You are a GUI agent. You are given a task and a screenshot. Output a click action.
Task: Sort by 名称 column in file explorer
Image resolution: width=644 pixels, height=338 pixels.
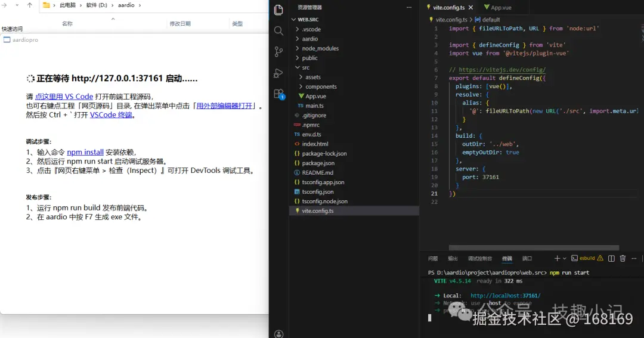pyautogui.click(x=67, y=24)
